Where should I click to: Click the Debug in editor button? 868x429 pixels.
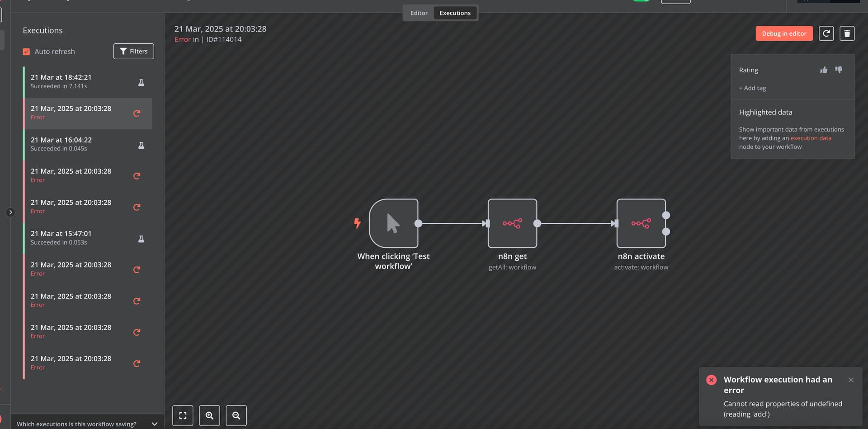(784, 33)
